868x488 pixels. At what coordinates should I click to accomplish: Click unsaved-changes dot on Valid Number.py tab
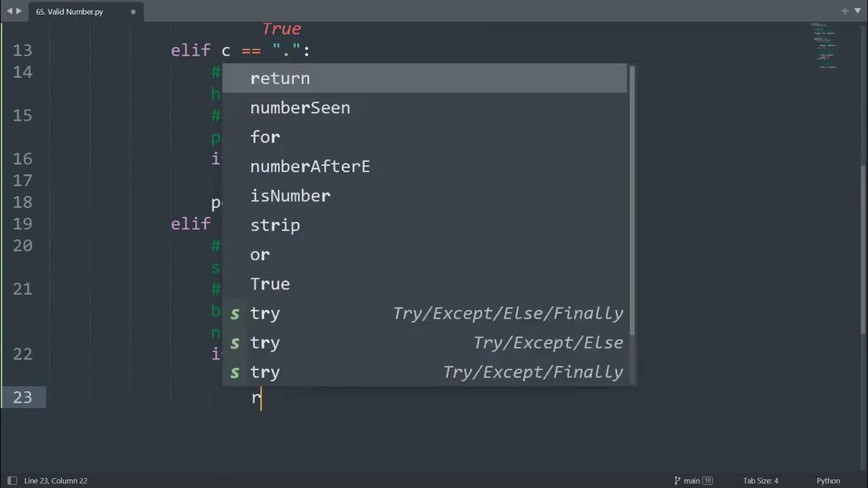point(133,12)
